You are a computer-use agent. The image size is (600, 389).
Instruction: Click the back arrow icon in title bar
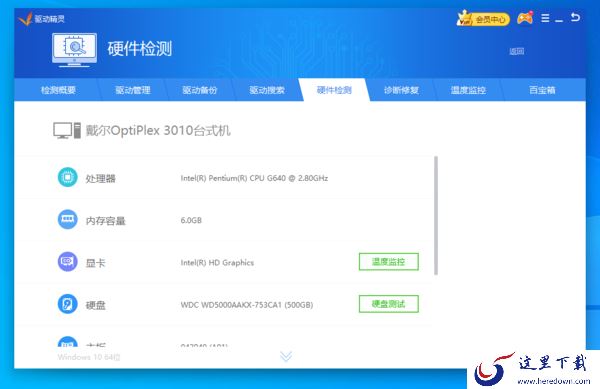[x=575, y=17]
